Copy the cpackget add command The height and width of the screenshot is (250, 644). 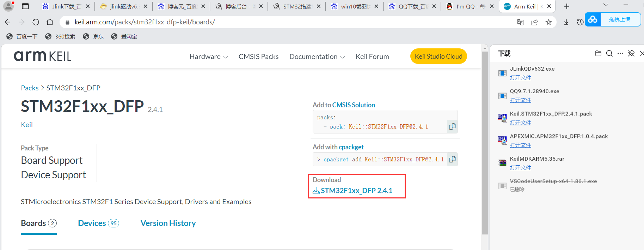click(x=452, y=160)
